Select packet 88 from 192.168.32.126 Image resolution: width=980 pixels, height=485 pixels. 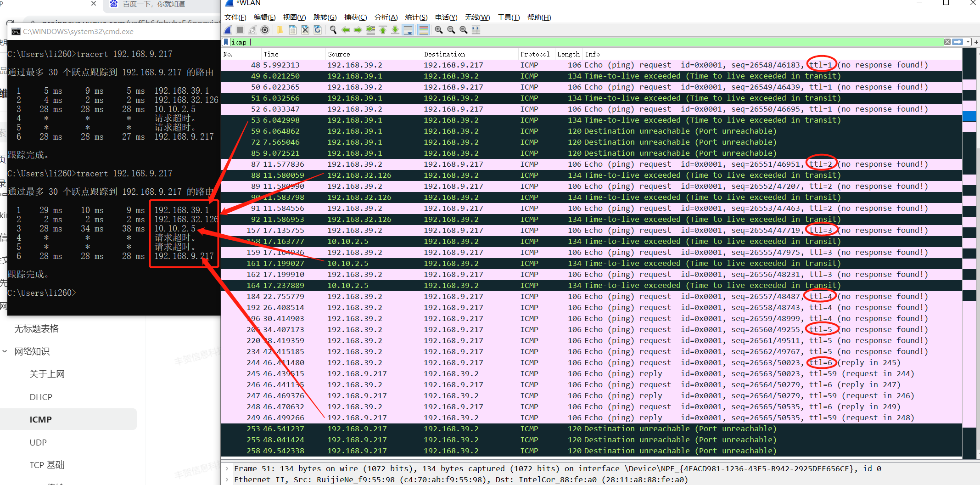591,175
